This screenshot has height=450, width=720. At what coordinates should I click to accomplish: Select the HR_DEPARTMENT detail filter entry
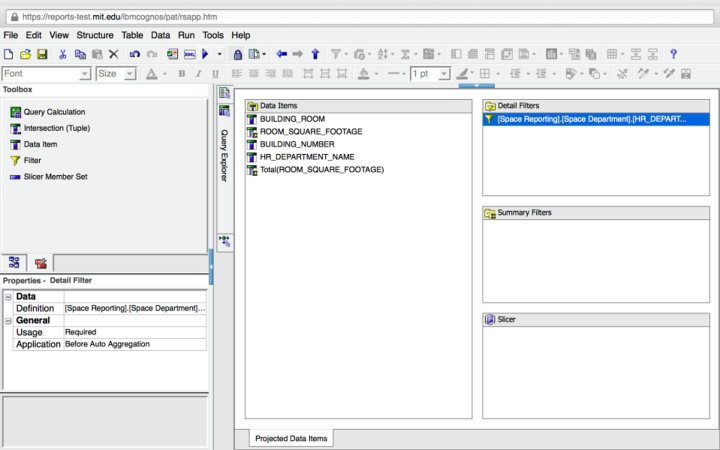coord(591,119)
